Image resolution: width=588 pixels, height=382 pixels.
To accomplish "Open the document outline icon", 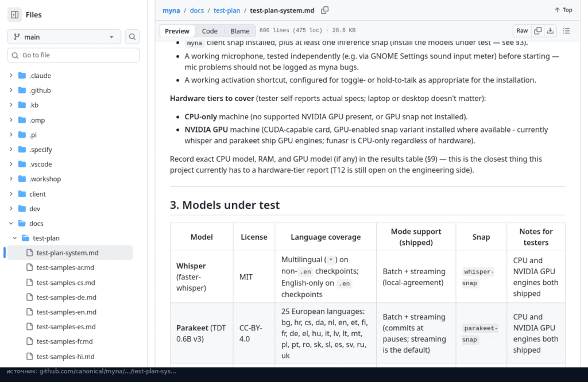I will point(566,31).
